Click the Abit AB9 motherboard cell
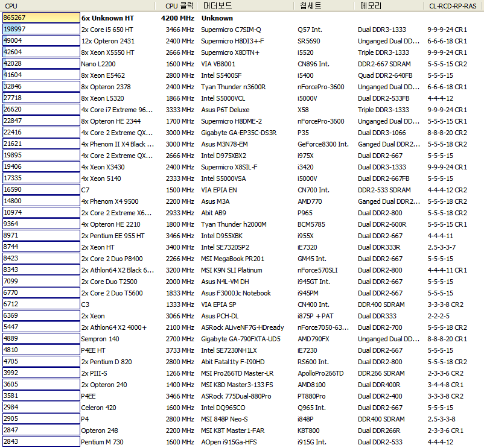 coord(213,213)
